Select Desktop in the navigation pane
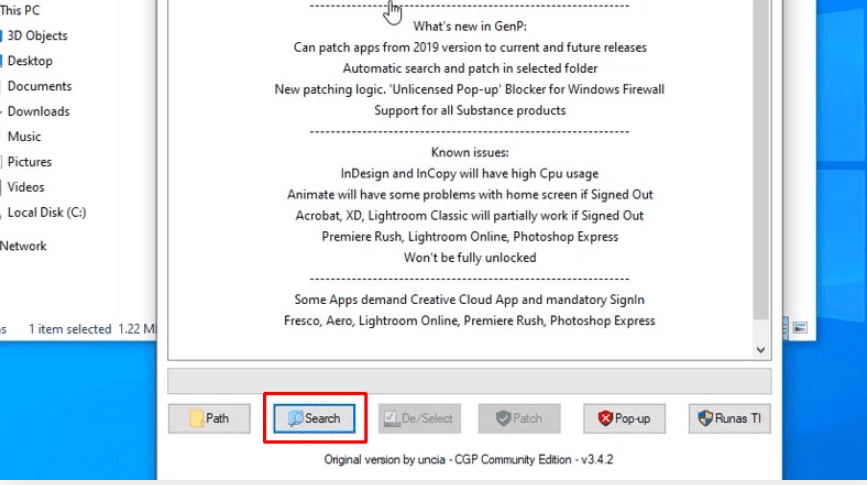This screenshot has height=485, width=867. [x=30, y=61]
